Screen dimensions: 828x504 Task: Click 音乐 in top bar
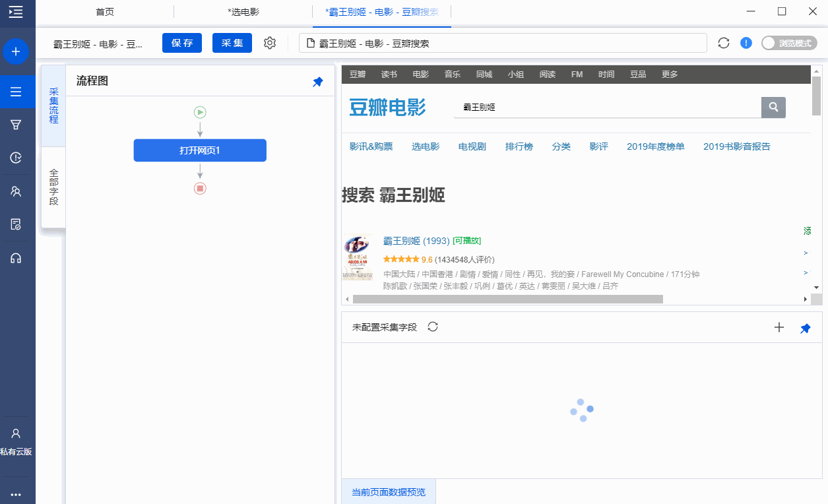click(x=453, y=75)
